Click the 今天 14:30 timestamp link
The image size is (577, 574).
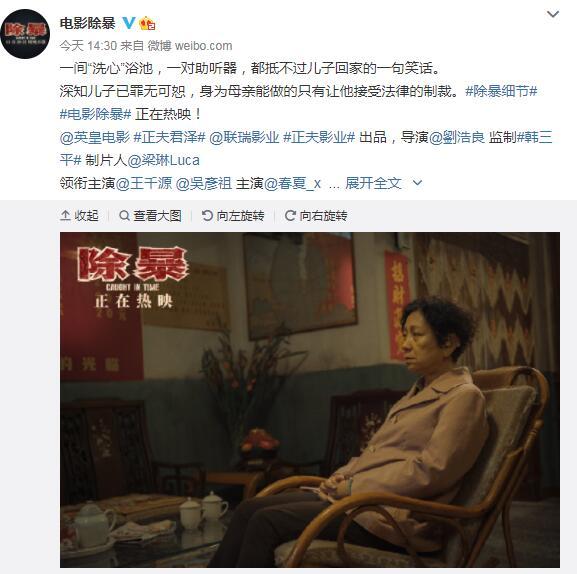[88, 46]
